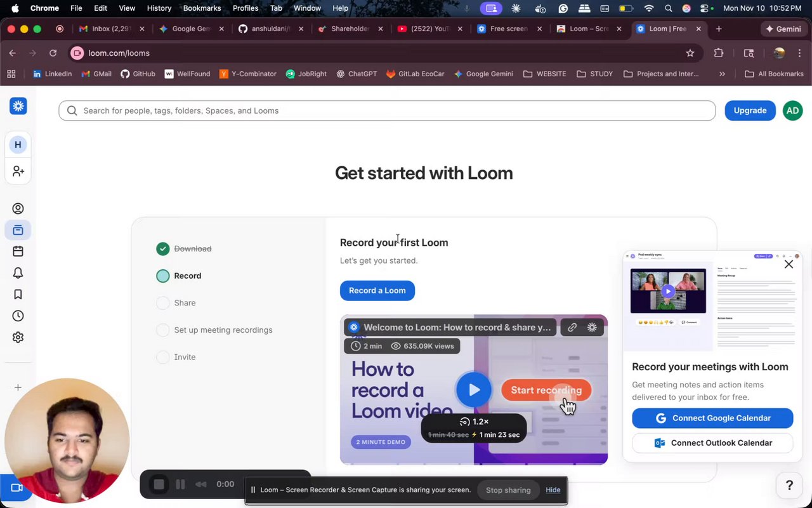Select Set up meeting recordings step
The height and width of the screenshot is (508, 812).
214,330
